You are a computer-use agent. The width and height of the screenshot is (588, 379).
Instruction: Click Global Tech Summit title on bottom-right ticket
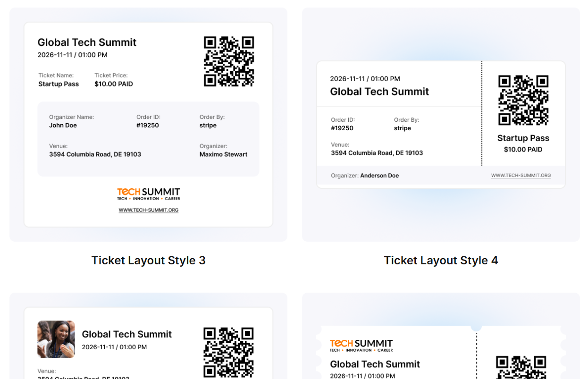pyautogui.click(x=375, y=364)
